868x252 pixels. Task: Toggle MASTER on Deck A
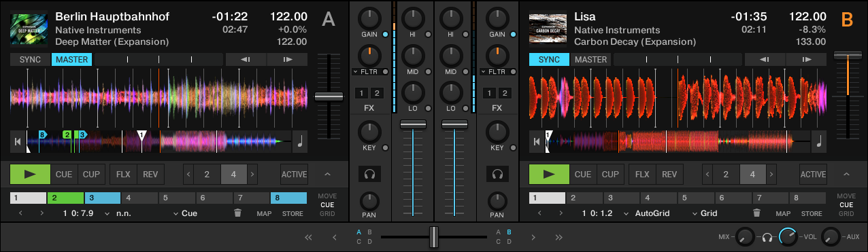click(71, 60)
